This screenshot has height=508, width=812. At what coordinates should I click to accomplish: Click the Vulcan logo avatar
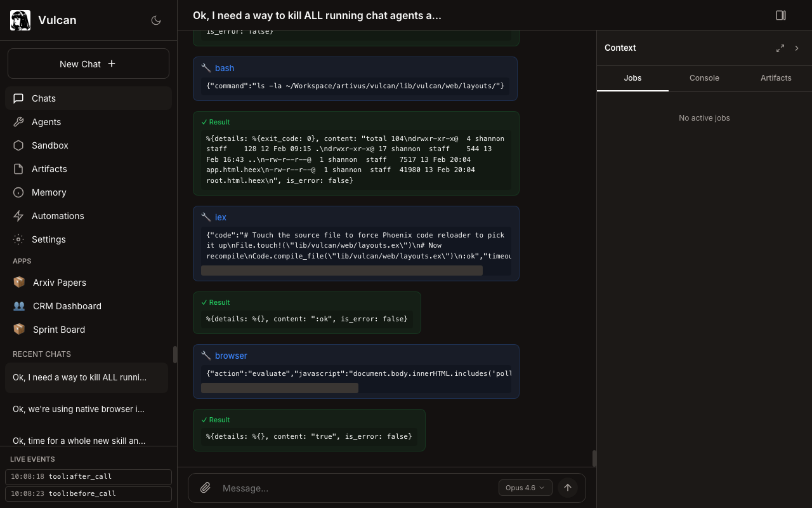click(20, 20)
